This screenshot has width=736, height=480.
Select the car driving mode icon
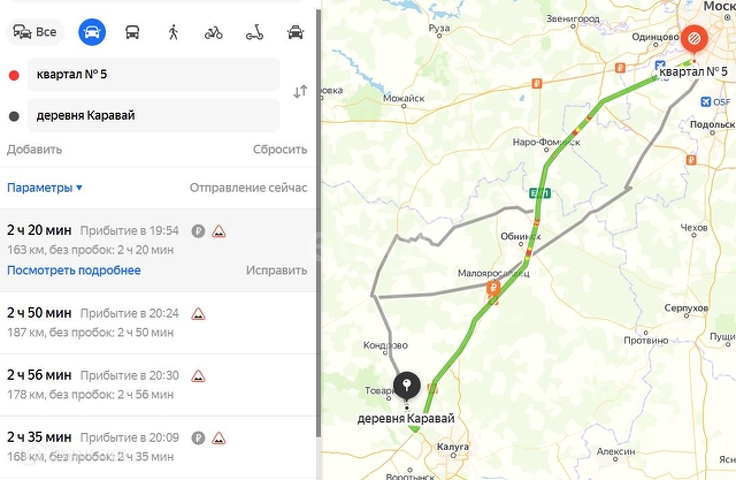coord(92,32)
